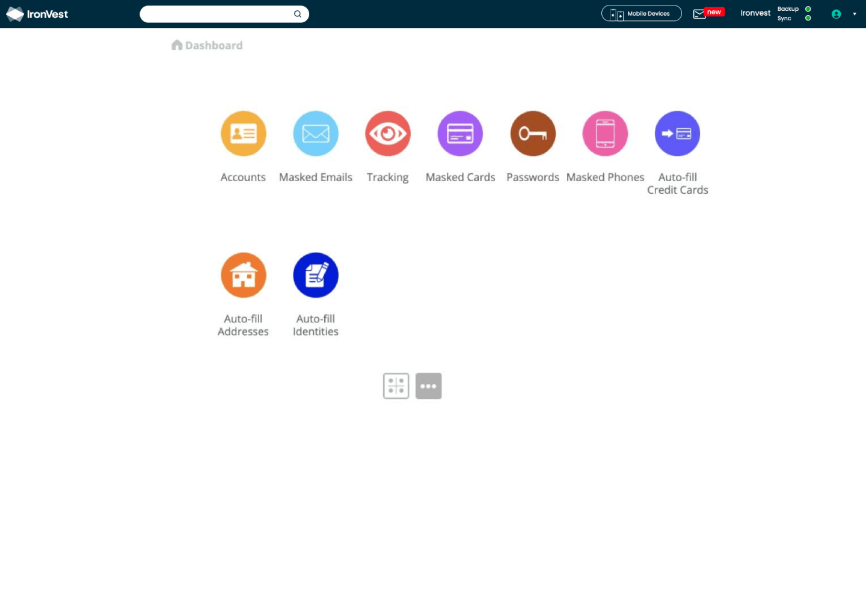Click the Auto-fill Identities label
This screenshot has width=866, height=616.
pyautogui.click(x=316, y=325)
